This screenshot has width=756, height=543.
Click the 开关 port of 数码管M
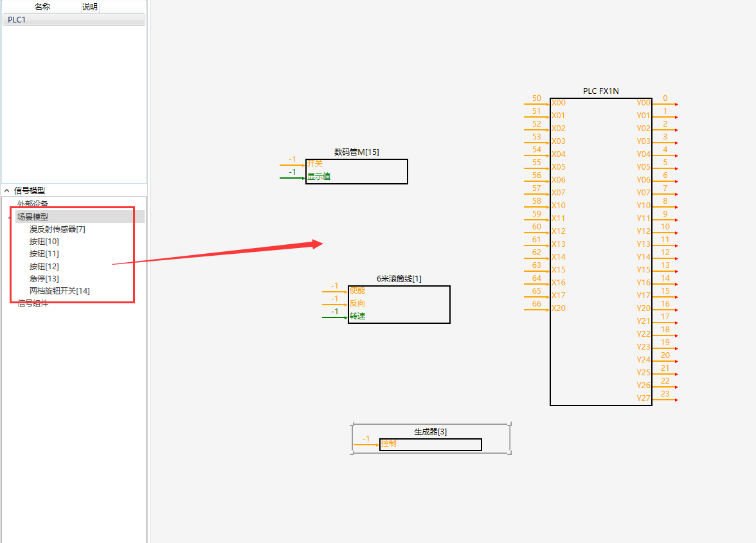point(315,164)
